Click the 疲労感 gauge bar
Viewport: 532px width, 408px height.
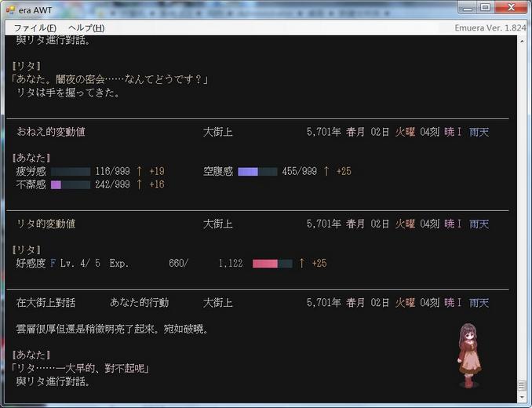(71, 171)
